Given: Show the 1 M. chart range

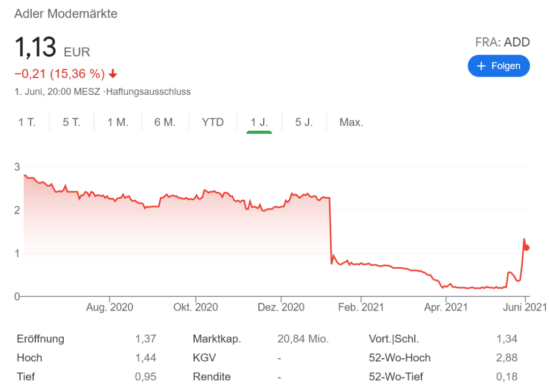Looking at the screenshot, I should coord(118,122).
